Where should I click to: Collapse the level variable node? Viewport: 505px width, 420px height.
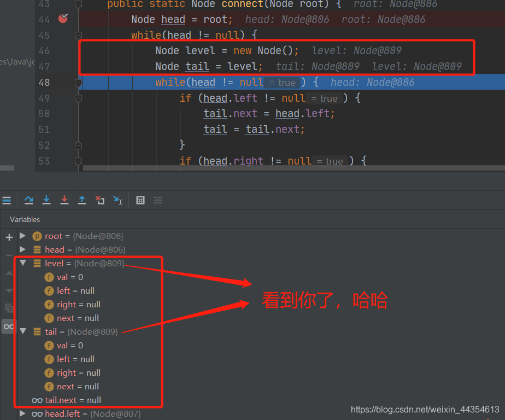click(x=23, y=263)
